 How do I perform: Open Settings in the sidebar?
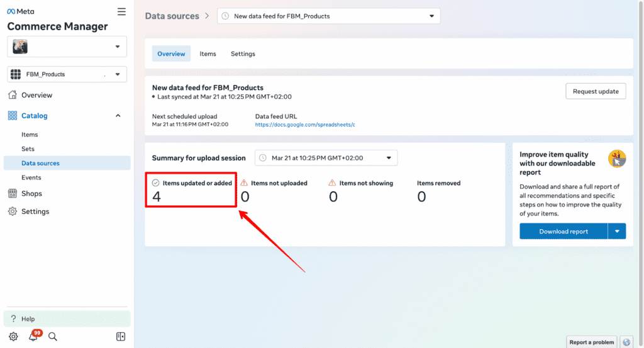tap(35, 211)
